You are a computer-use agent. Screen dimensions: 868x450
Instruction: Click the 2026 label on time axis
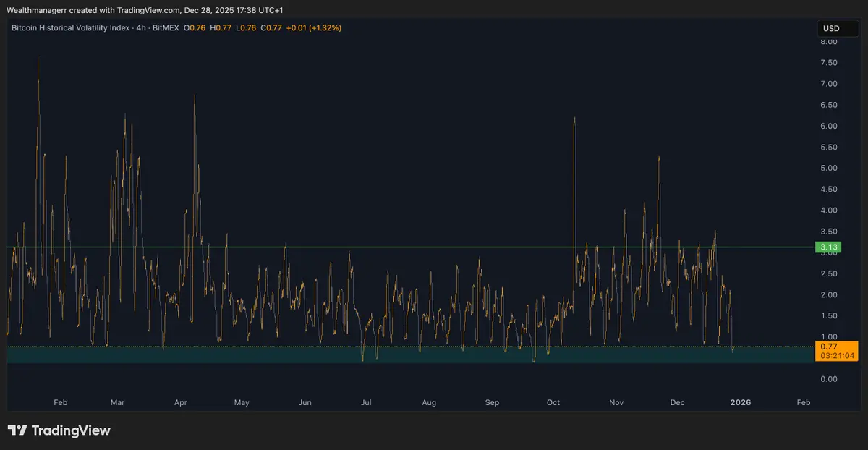(x=740, y=402)
